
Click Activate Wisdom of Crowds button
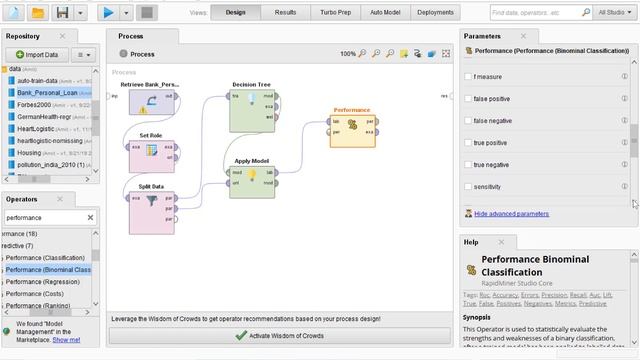pyautogui.click(x=280, y=336)
